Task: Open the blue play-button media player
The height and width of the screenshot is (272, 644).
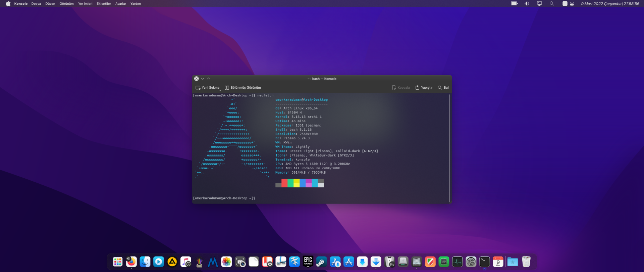Action: [x=159, y=262]
